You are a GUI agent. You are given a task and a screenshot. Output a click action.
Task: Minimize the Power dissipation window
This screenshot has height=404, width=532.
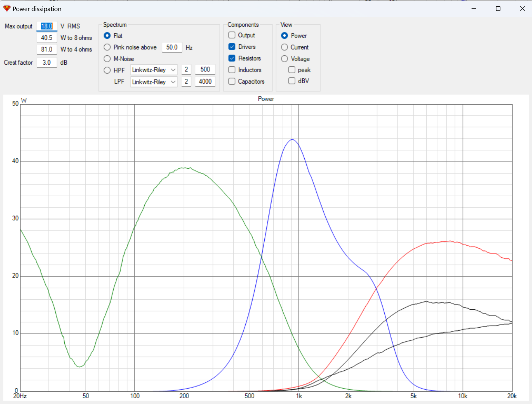click(474, 9)
